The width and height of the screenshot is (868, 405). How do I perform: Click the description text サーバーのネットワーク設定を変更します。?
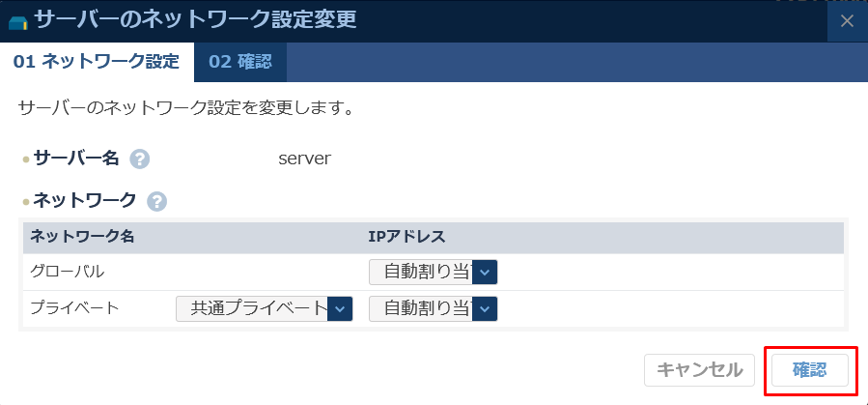point(186,107)
